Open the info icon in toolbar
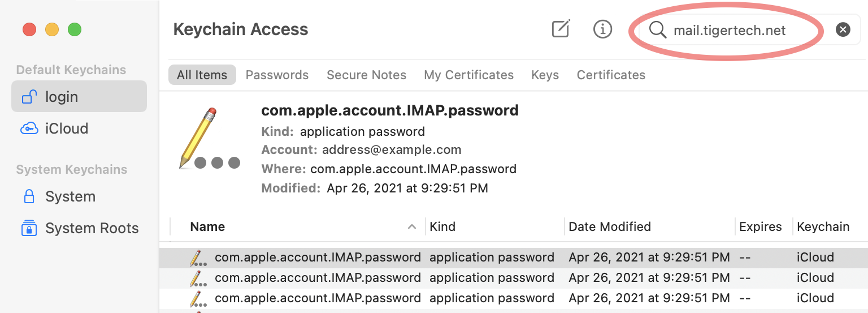 (603, 29)
